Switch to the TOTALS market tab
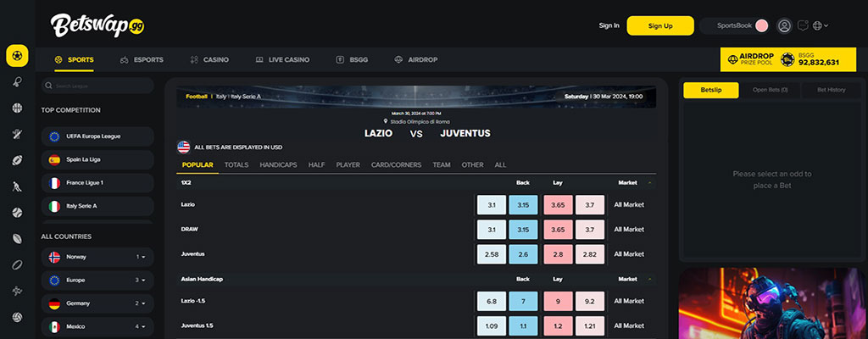This screenshot has width=868, height=339. (x=236, y=165)
